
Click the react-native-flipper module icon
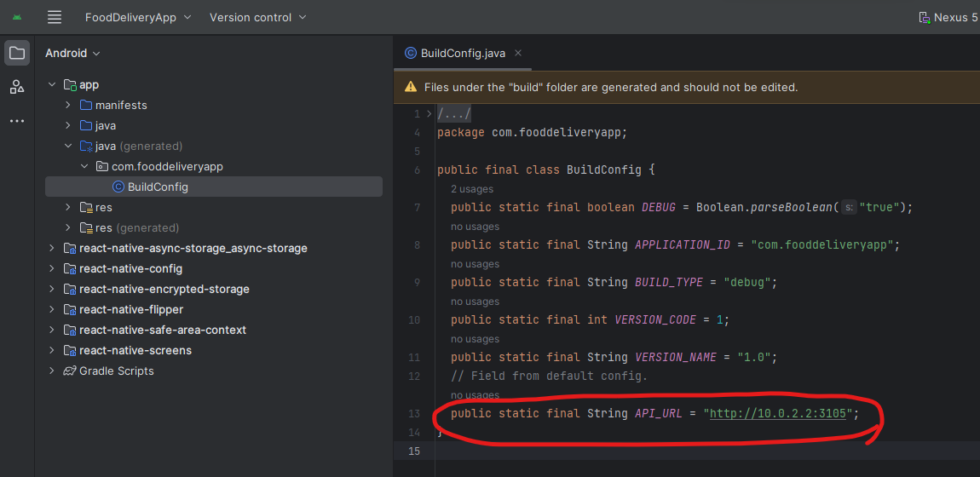(x=71, y=310)
